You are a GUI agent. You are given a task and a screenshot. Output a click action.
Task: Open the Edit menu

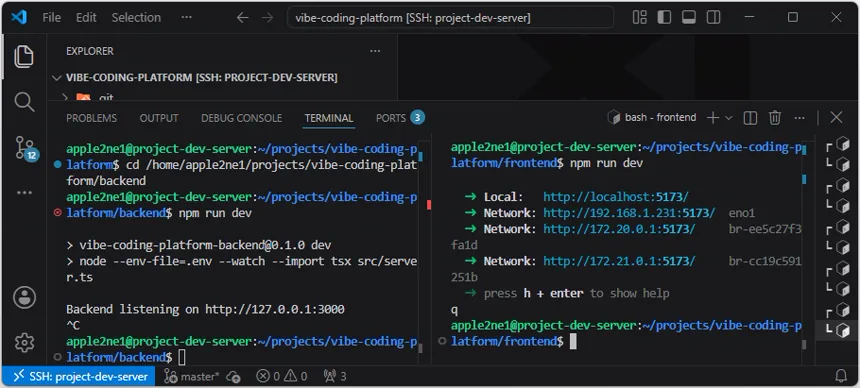click(86, 18)
